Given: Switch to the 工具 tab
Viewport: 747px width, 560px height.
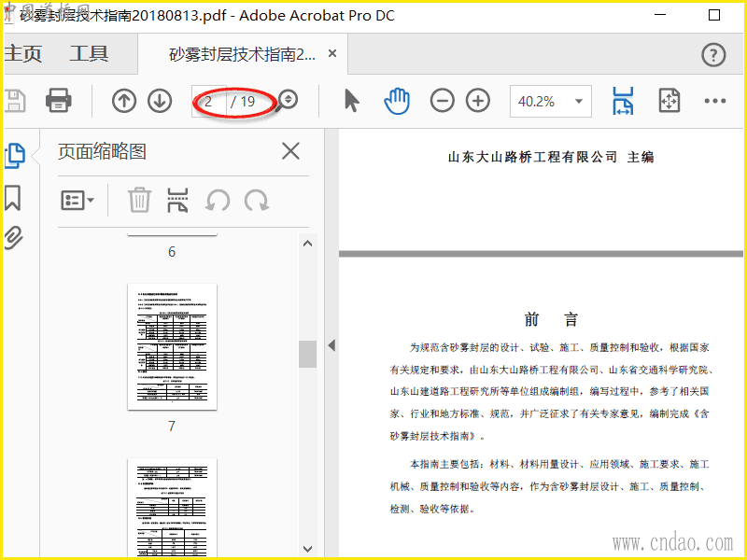Looking at the screenshot, I should 89,53.
